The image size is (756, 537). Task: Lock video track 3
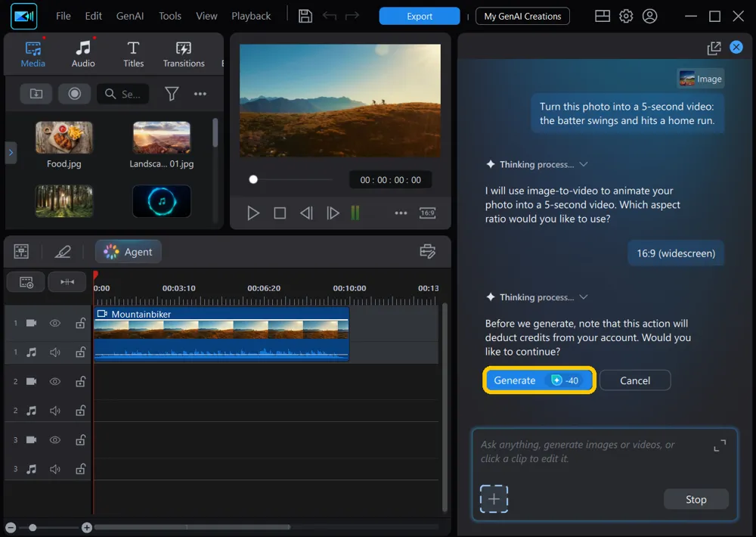coord(81,440)
